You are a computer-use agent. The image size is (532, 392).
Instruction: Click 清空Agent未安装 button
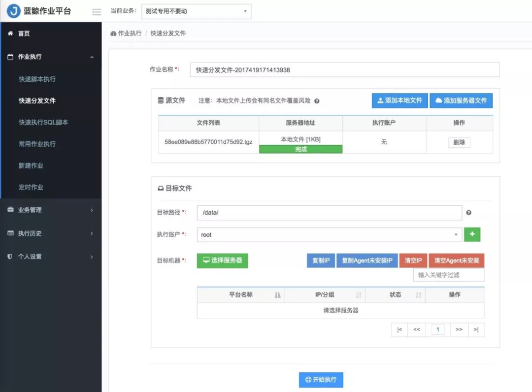[456, 261]
